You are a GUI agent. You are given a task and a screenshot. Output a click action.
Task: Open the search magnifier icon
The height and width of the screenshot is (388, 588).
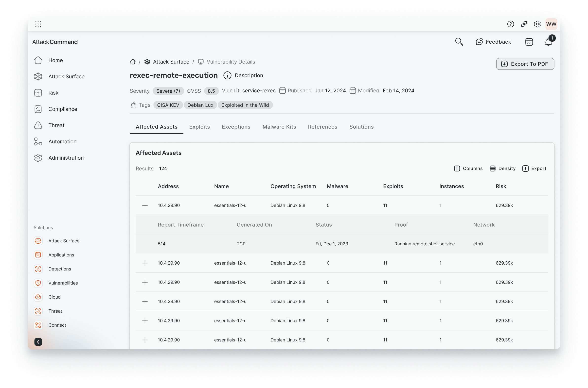tap(459, 42)
